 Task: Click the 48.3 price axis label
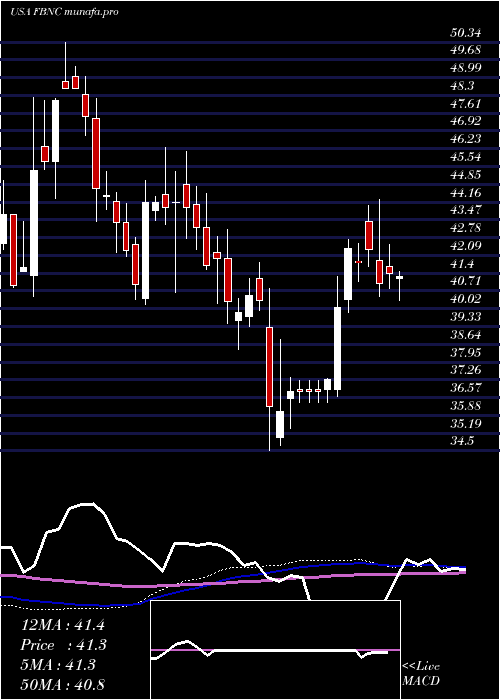[x=462, y=86]
